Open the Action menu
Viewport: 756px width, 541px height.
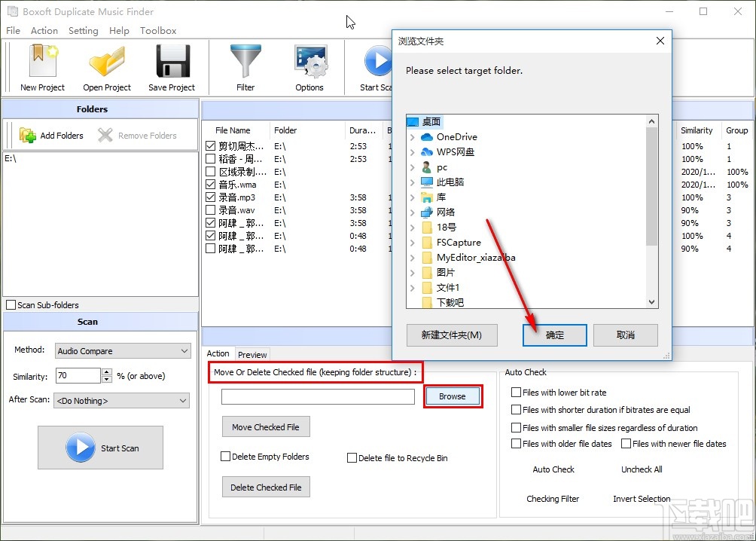tap(44, 30)
